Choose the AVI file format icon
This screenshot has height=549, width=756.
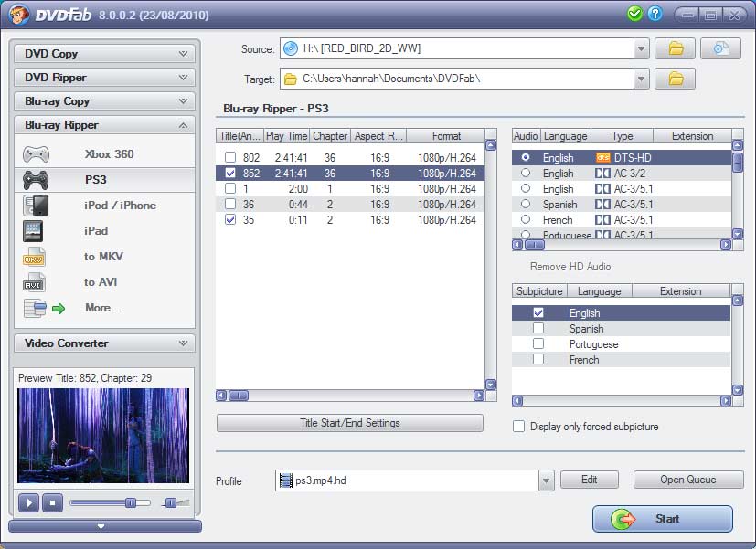click(34, 282)
